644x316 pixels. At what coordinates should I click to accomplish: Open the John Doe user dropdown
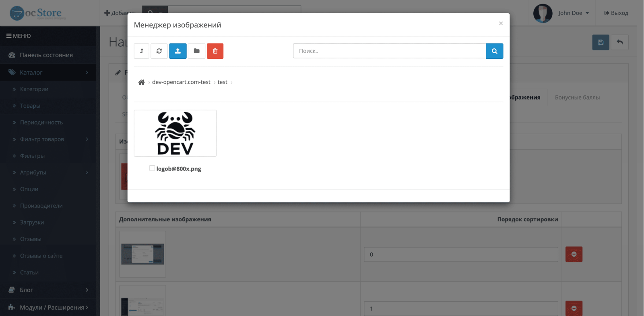pos(574,13)
